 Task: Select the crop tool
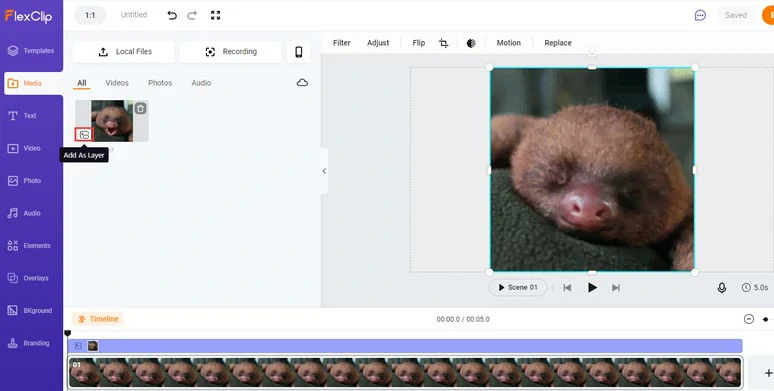point(443,43)
